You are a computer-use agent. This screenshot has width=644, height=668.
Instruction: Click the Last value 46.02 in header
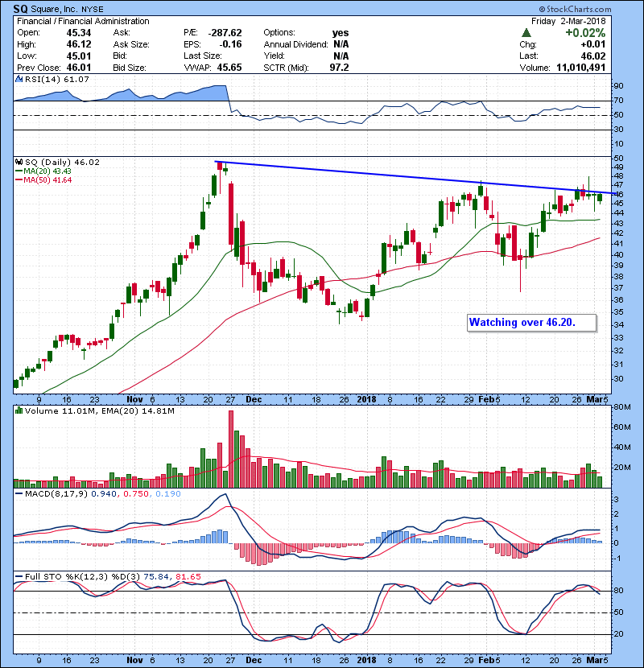[592, 56]
